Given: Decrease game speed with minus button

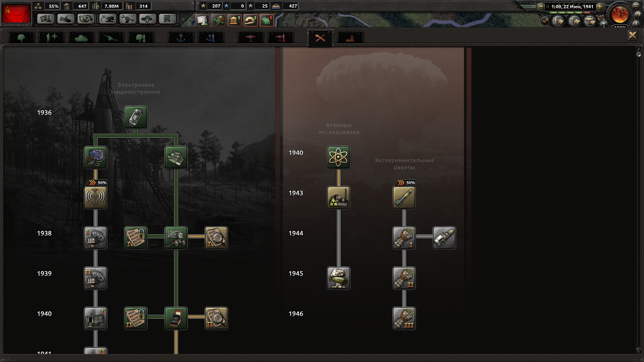Looking at the screenshot, I should tap(541, 7).
